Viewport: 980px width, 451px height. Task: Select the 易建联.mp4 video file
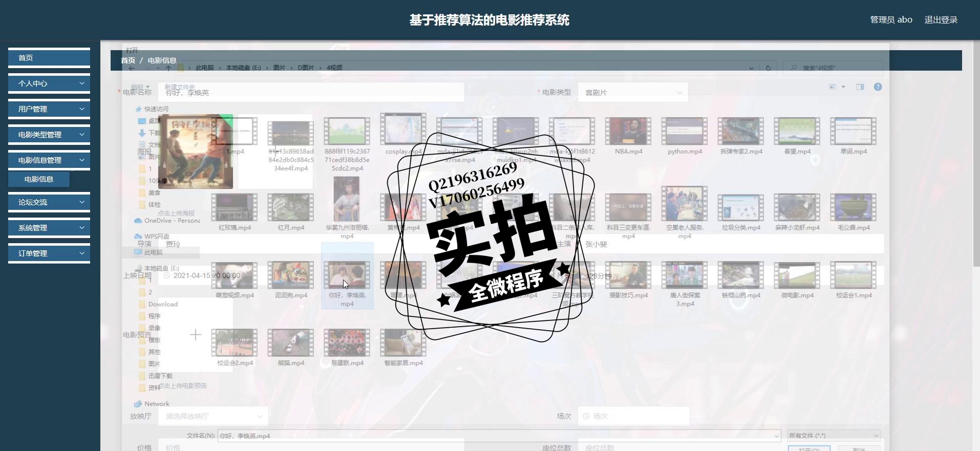[x=347, y=348]
